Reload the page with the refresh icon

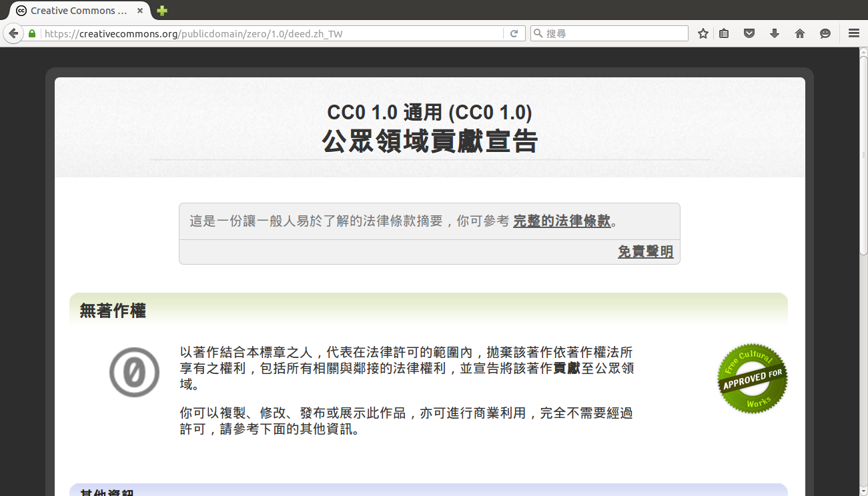[x=514, y=33]
